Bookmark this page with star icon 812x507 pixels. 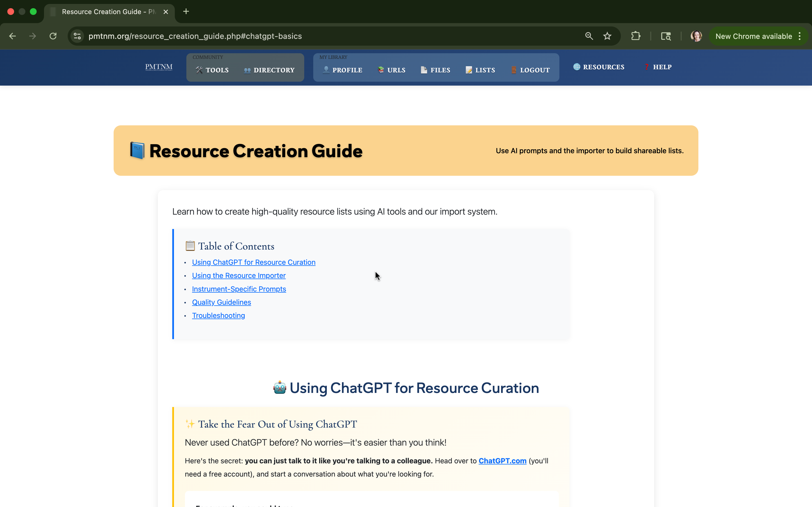tap(607, 36)
